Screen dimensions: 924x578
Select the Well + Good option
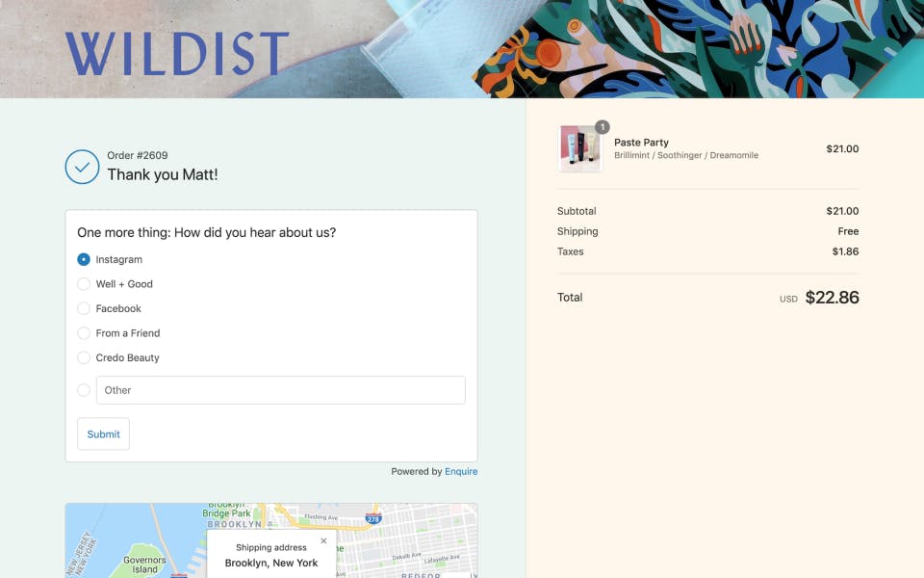pyautogui.click(x=84, y=284)
